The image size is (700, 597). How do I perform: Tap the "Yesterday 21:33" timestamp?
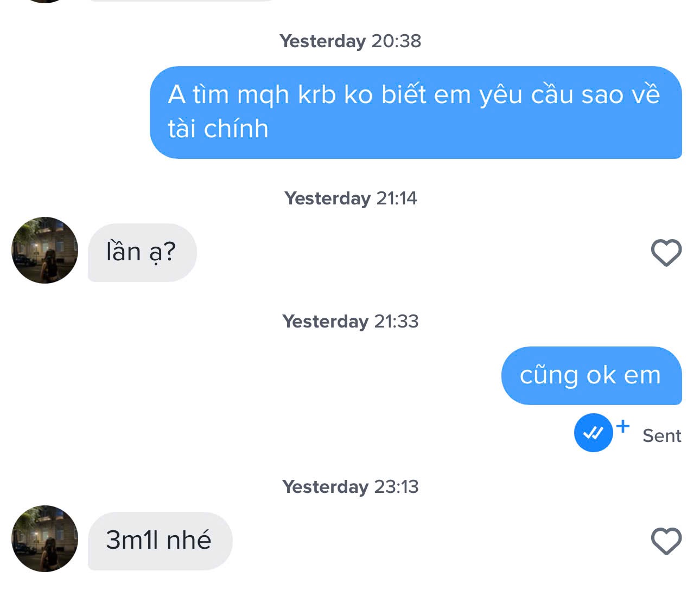coord(350,322)
